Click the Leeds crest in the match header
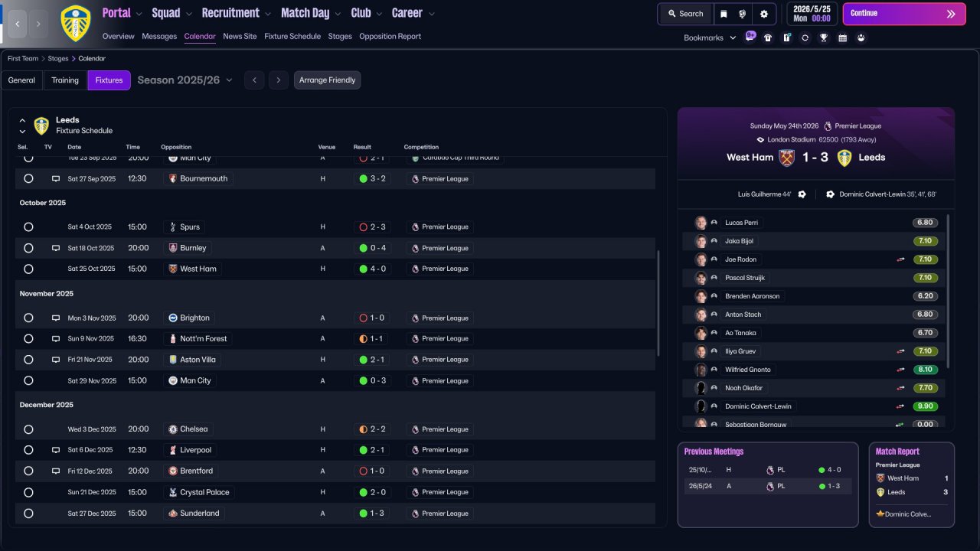 click(x=844, y=158)
